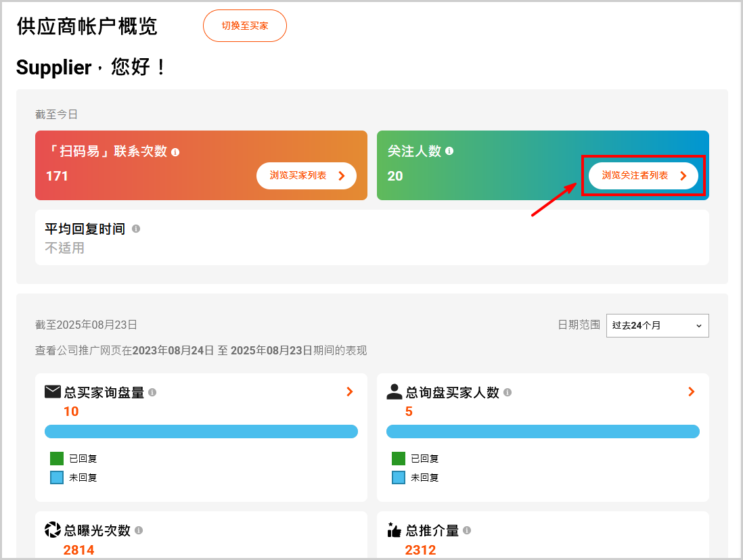The image size is (743, 560).
Task: Click the 平均回复时间 title text
Action: (85, 229)
